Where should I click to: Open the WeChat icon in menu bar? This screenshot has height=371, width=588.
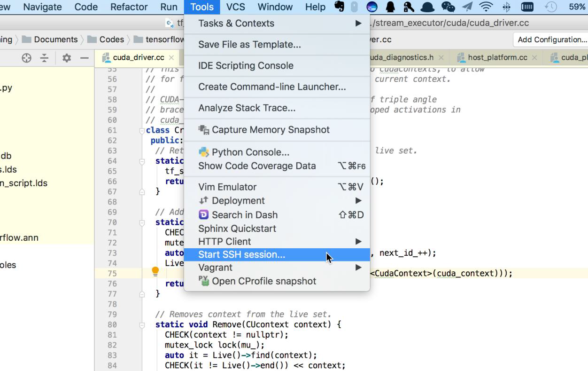pyautogui.click(x=448, y=7)
